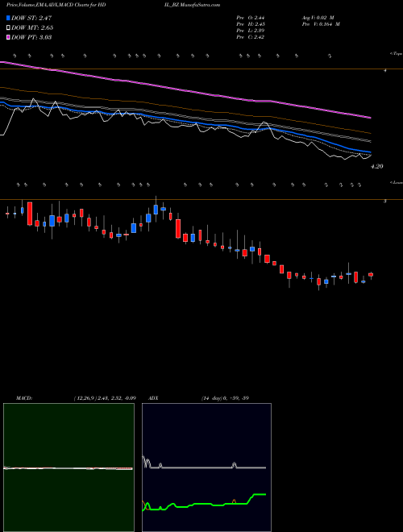
Task: Click the blue candlestick at the price peak
Action: tap(156, 210)
